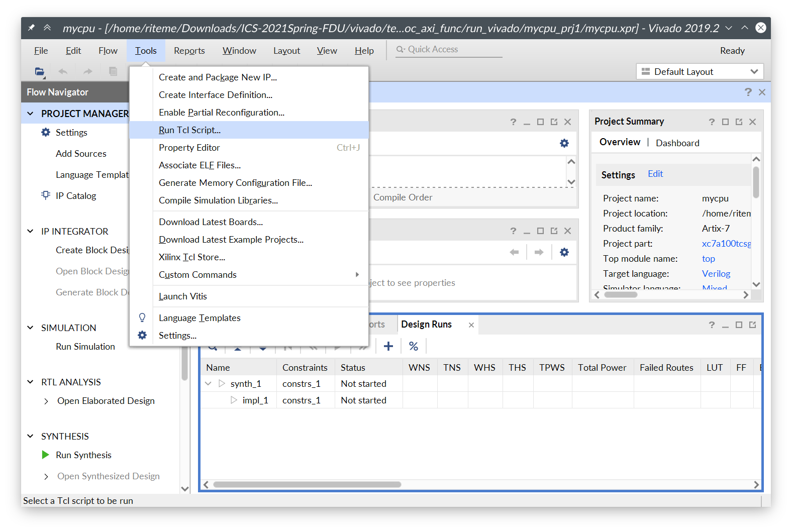Screen dimensions: 792x532
Task: Switch to the Design Runs tab
Action: (x=426, y=325)
